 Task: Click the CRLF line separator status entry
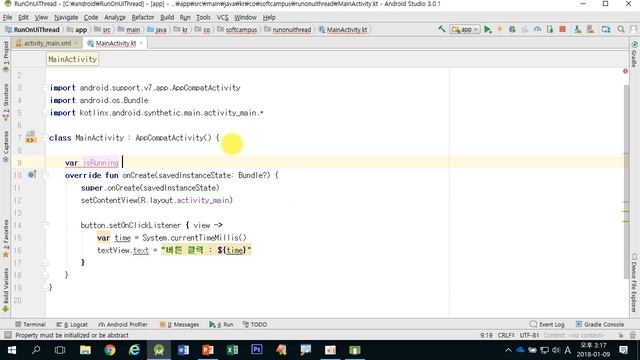point(506,335)
